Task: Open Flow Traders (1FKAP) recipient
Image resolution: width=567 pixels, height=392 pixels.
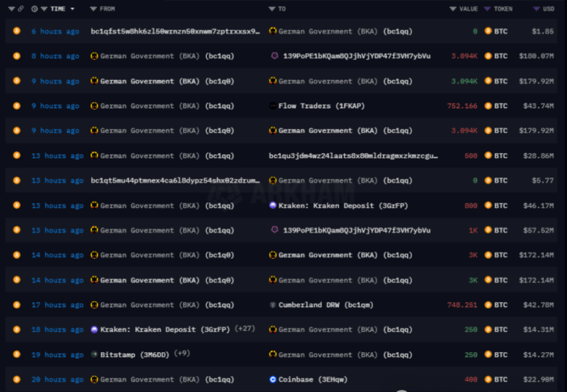Action: pos(321,106)
